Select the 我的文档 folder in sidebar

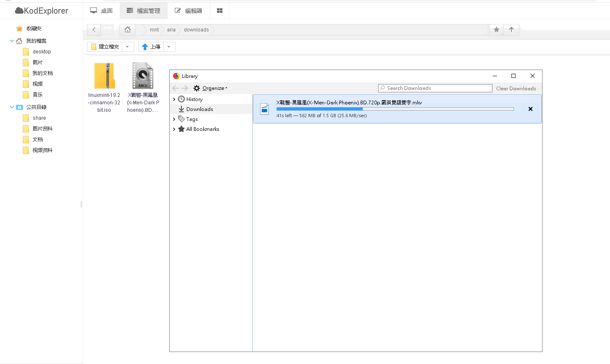point(42,73)
